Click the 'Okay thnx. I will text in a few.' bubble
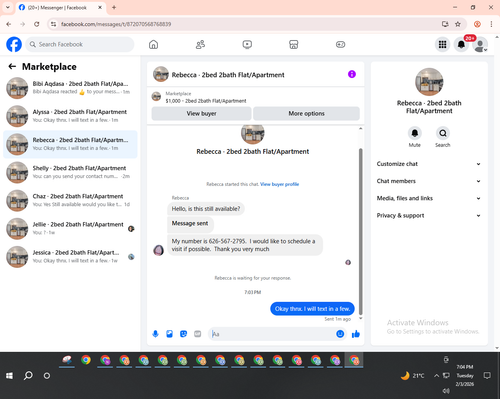The image size is (500, 399). coord(312,309)
